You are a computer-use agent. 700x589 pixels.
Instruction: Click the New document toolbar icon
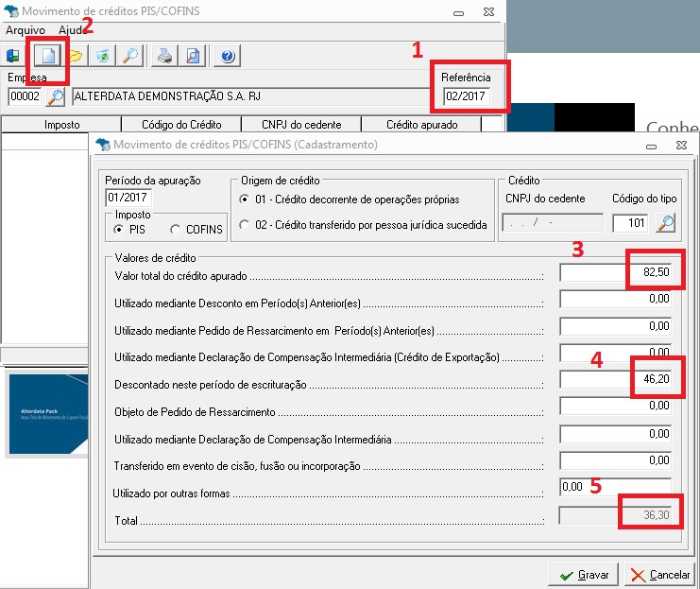48,56
